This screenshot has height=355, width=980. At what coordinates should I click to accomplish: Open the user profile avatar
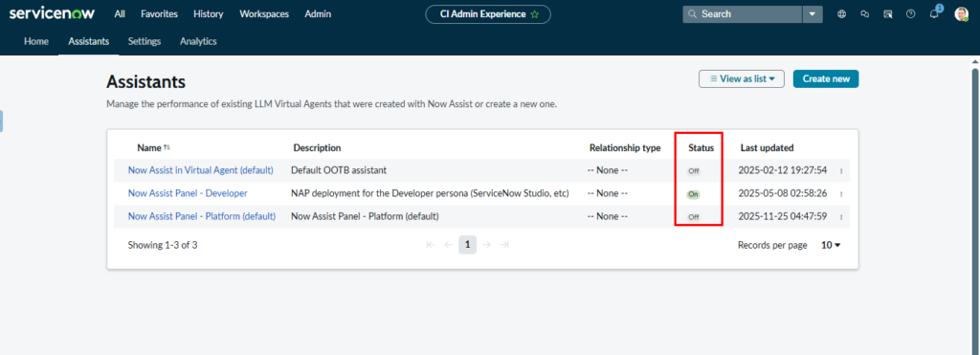(961, 13)
